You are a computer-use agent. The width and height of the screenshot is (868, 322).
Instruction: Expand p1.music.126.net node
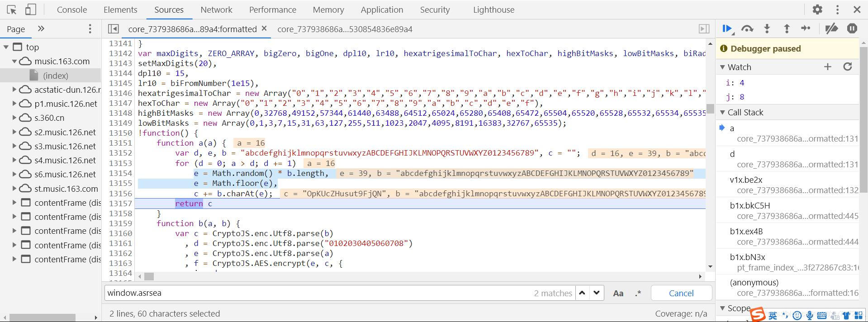coord(14,104)
